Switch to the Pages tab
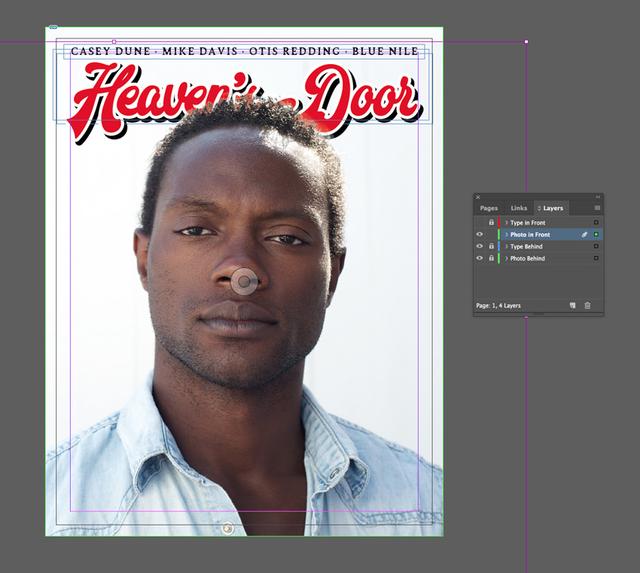Screen dimensions: 640x573 pos(489,208)
